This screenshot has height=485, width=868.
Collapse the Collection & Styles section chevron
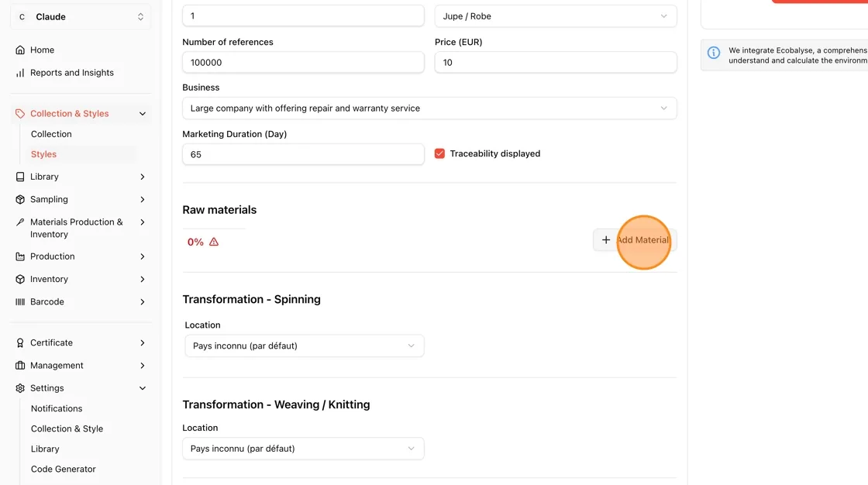tap(143, 113)
